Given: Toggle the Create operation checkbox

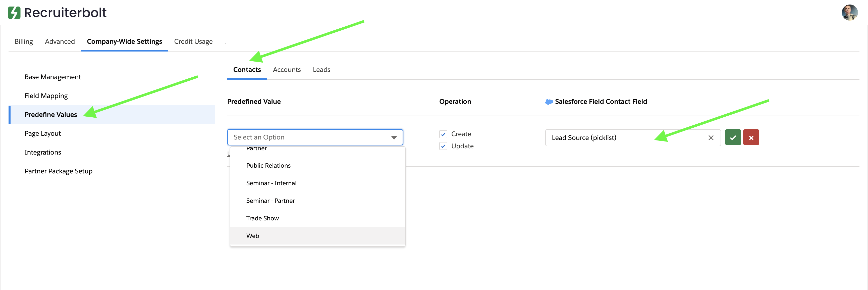Looking at the screenshot, I should pos(443,134).
